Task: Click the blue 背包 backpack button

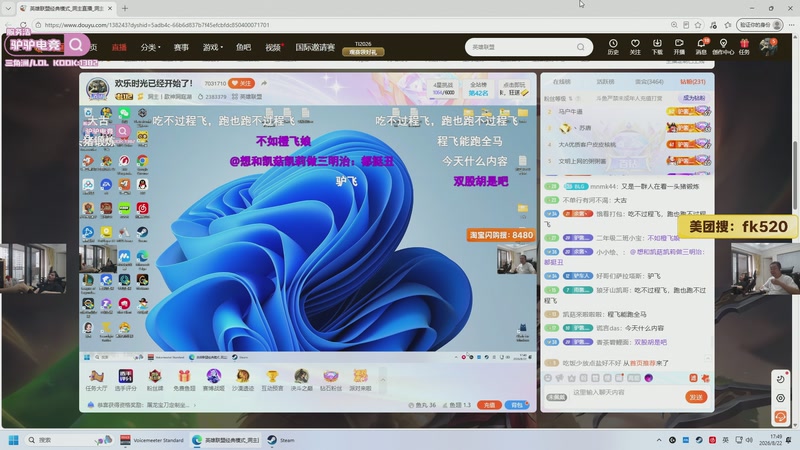Action: 517,405
